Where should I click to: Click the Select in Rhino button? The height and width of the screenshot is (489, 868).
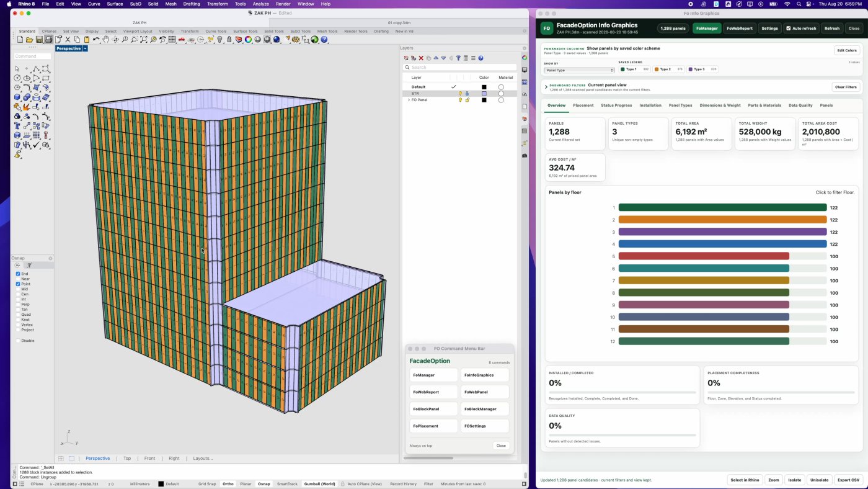coord(745,480)
